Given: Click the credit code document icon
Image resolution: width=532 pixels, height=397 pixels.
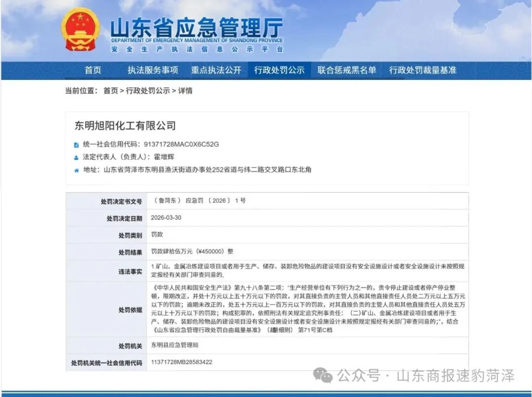Looking at the screenshot, I should [x=76, y=145].
